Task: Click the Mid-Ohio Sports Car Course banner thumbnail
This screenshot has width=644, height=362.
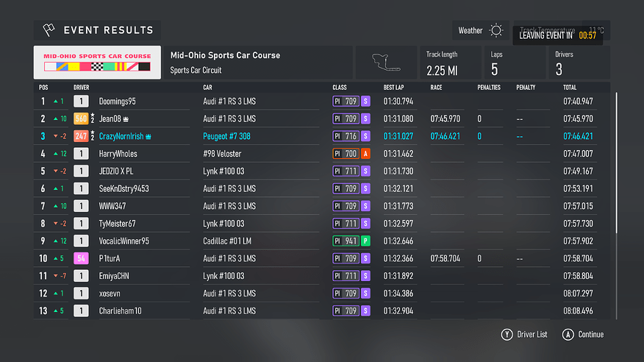Action: (97, 63)
